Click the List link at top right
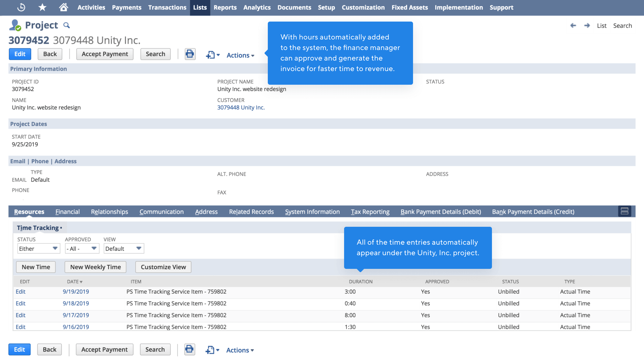The width and height of the screenshot is (644, 362). 602,26
